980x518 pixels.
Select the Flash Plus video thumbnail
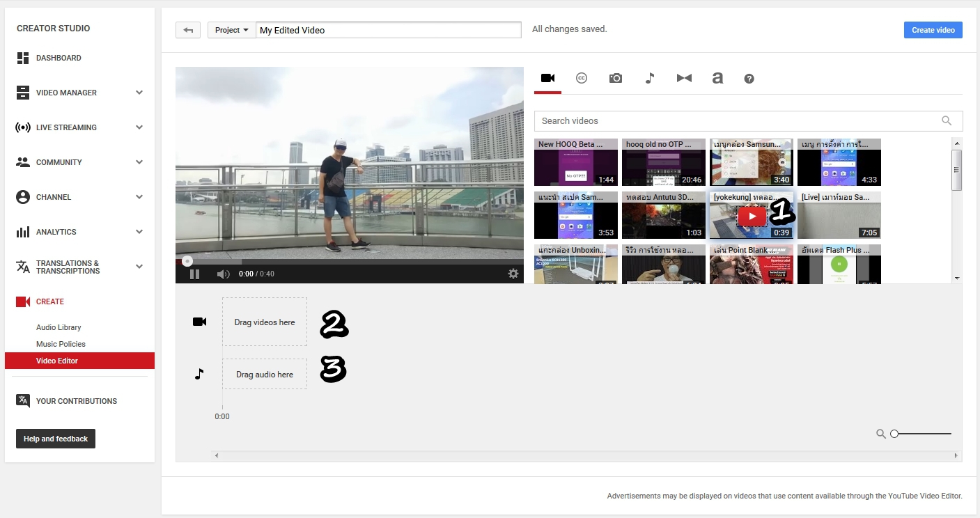[x=839, y=264]
